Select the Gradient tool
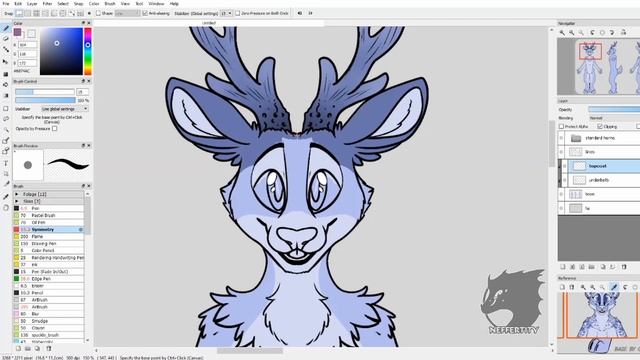 (6, 96)
